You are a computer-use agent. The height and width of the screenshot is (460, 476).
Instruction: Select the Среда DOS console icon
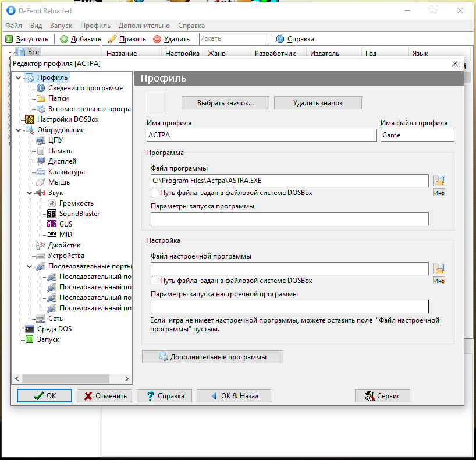coord(30,329)
